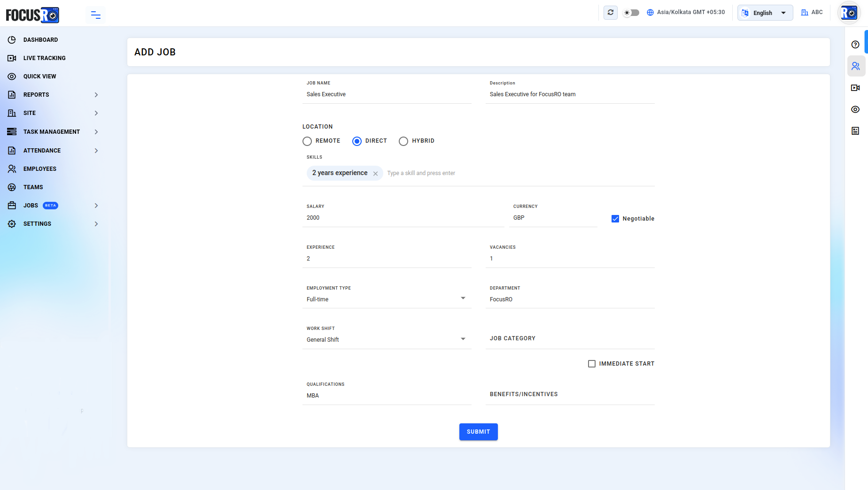The width and height of the screenshot is (868, 490).
Task: Expand the Reports menu in sidebar
Action: pos(53,95)
